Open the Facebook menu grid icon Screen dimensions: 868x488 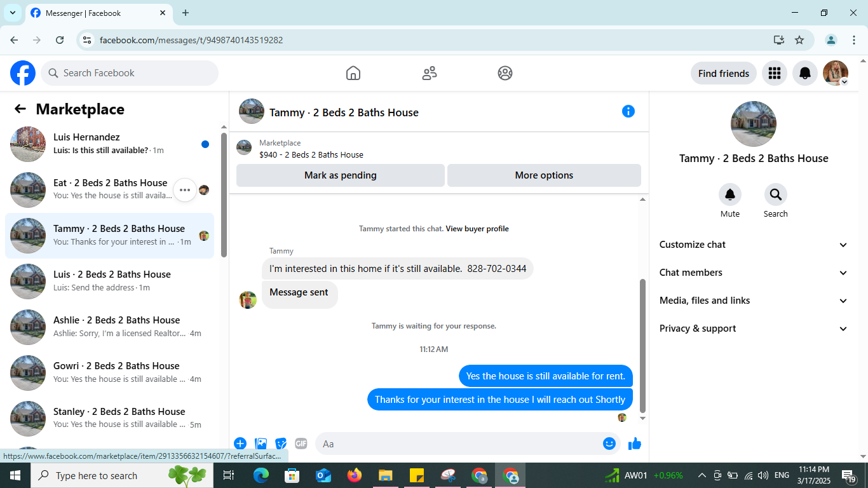[x=774, y=73]
